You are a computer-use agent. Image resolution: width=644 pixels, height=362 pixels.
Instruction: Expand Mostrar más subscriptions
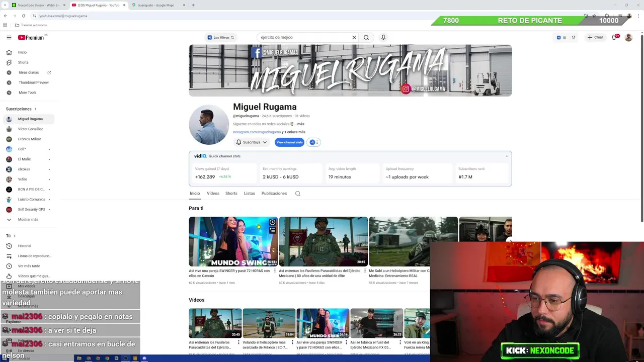click(28, 220)
